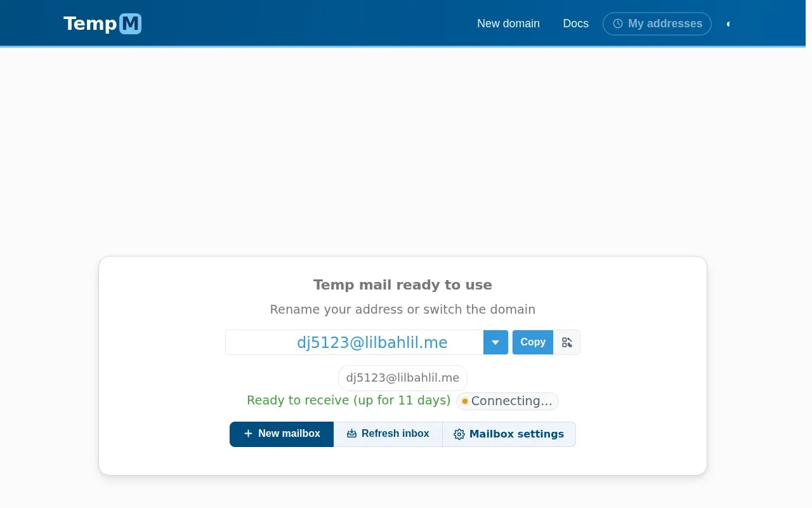
Task: Click the 'Ready to receive (up for 11 days)' text
Action: 349,401
